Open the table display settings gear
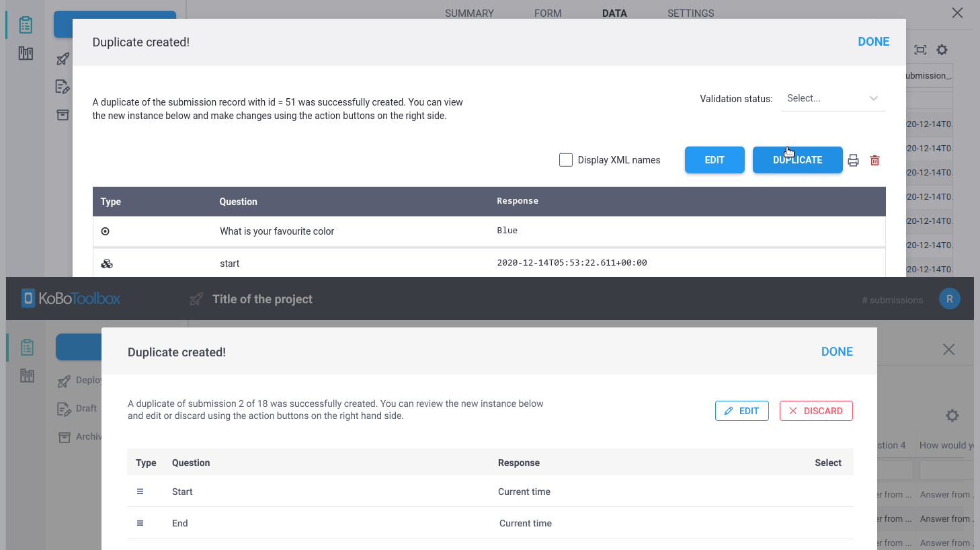This screenshot has height=550, width=980. click(x=942, y=50)
